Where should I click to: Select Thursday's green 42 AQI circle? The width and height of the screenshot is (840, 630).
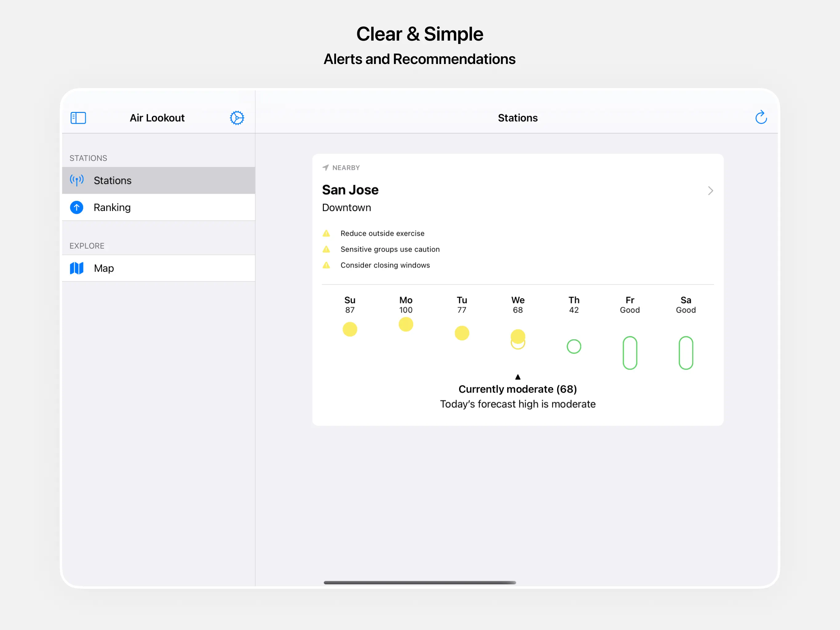573,347
